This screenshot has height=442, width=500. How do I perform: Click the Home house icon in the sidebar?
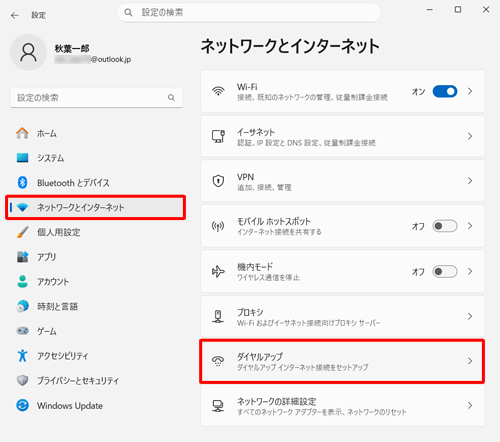(22, 133)
